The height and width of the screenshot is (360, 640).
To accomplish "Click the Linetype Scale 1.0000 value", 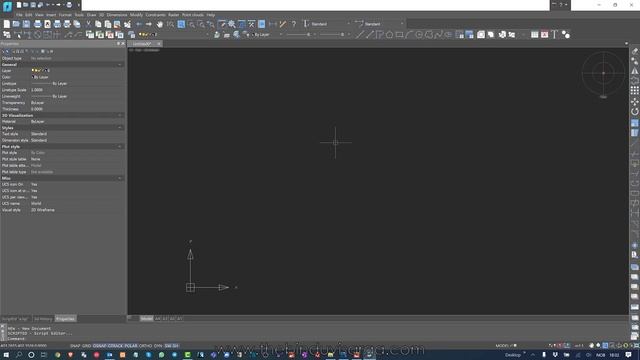I will coord(37,90).
